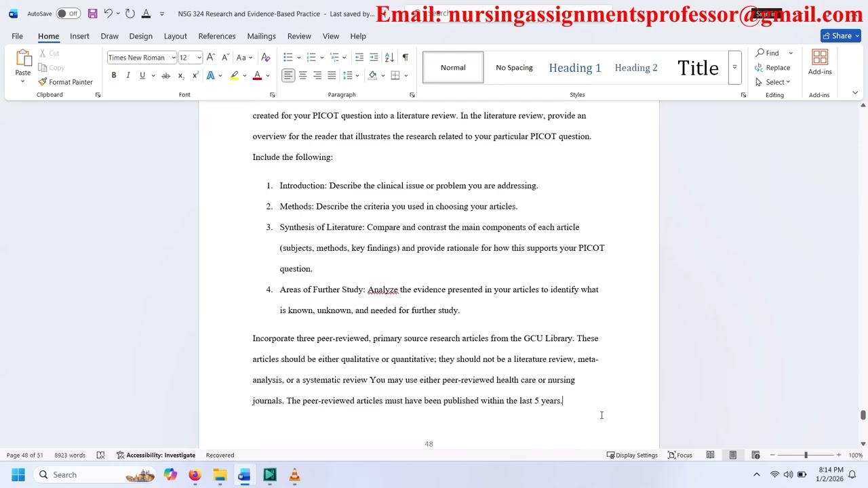The width and height of the screenshot is (868, 488).
Task: Switch to Design tab
Action: point(140,36)
